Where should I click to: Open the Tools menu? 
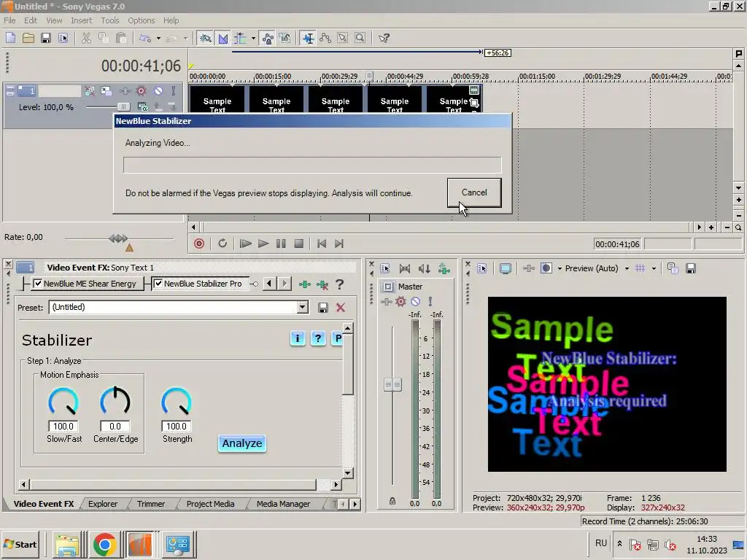tap(109, 20)
